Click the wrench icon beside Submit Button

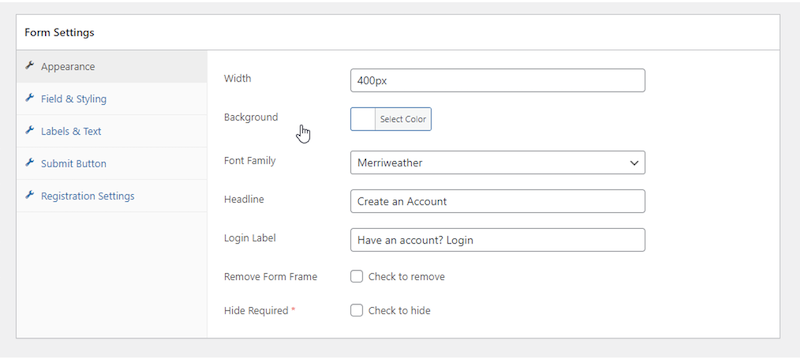[x=30, y=163]
